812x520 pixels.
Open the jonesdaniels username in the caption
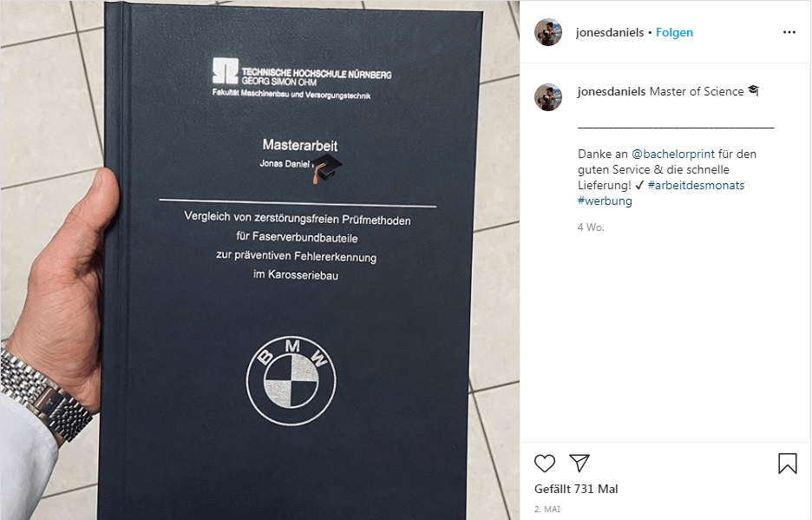pos(612,91)
